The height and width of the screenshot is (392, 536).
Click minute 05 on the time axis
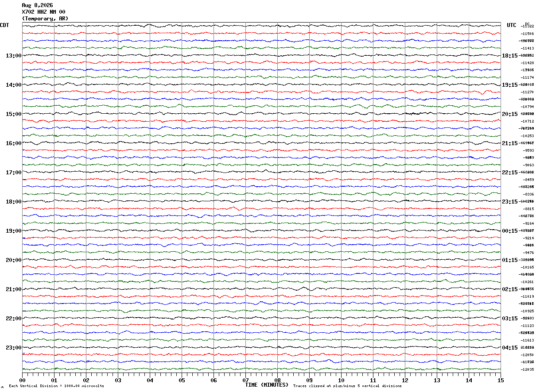point(182,380)
